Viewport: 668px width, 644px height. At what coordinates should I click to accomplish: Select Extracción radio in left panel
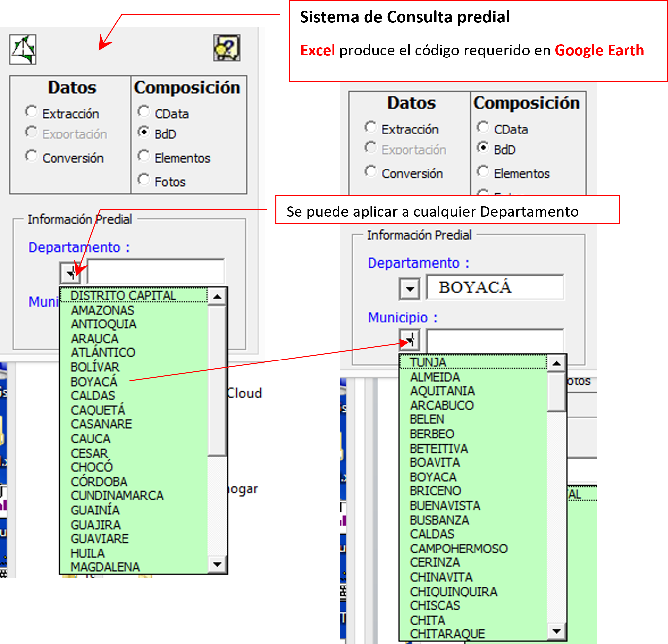pos(31,112)
